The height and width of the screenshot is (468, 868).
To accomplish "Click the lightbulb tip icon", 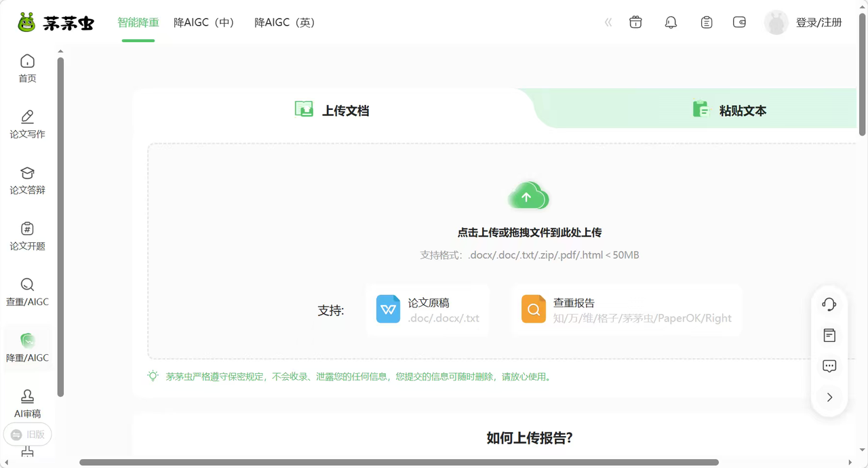I will [x=153, y=376].
